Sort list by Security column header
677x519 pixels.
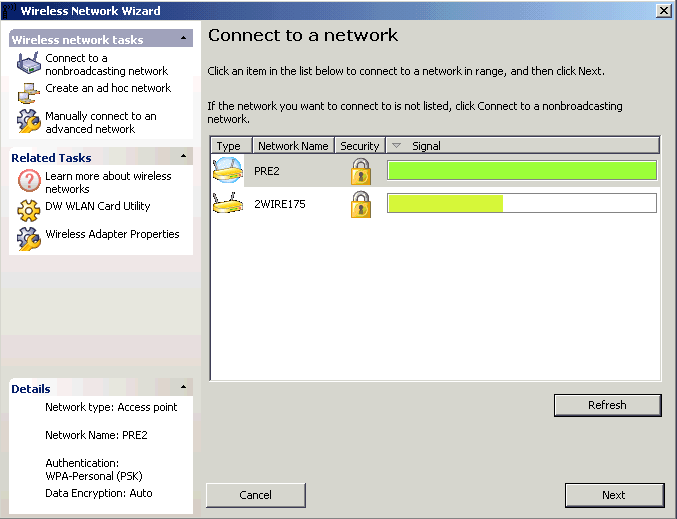tap(360, 146)
